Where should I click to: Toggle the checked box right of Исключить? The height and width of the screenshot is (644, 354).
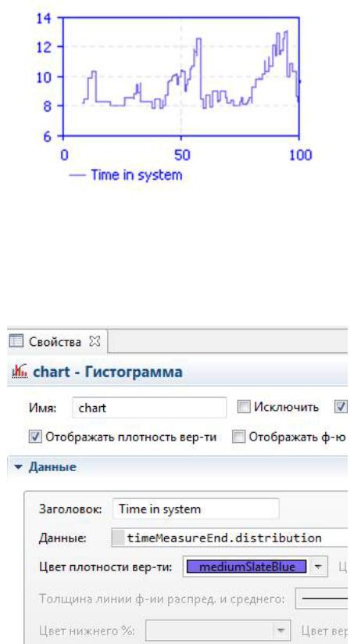[x=341, y=407]
